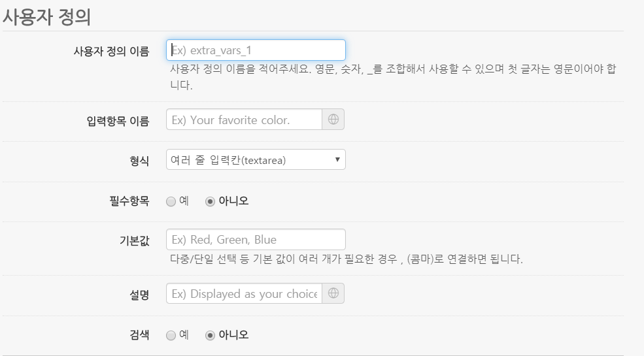Click the 사용자 정의 이름 label
The width and height of the screenshot is (644, 356).
click(111, 50)
